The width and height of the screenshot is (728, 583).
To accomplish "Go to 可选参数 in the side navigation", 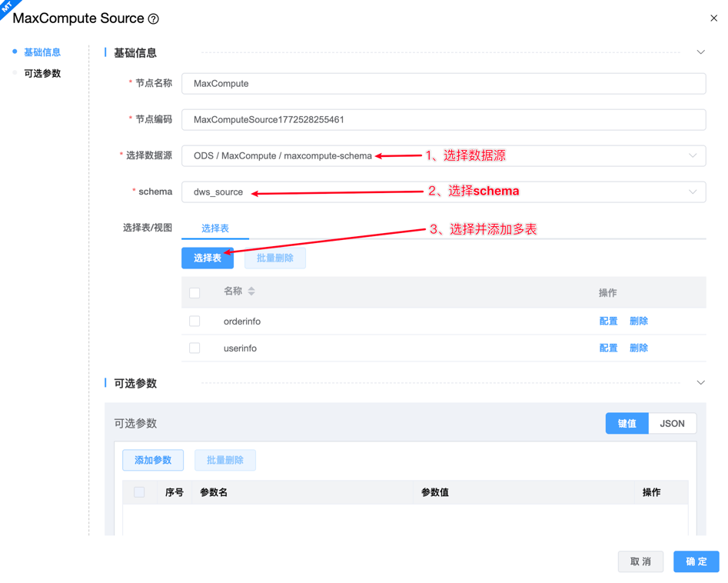I will pos(42,73).
